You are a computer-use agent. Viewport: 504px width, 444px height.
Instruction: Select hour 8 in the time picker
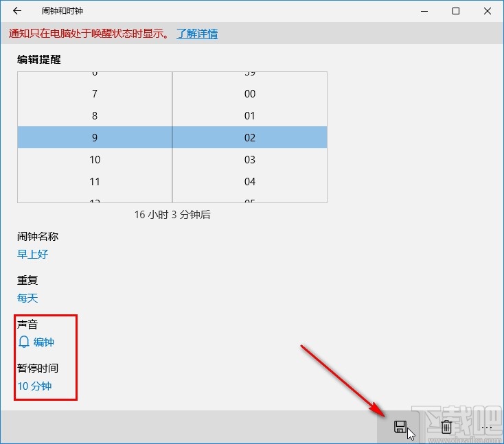[x=95, y=116]
